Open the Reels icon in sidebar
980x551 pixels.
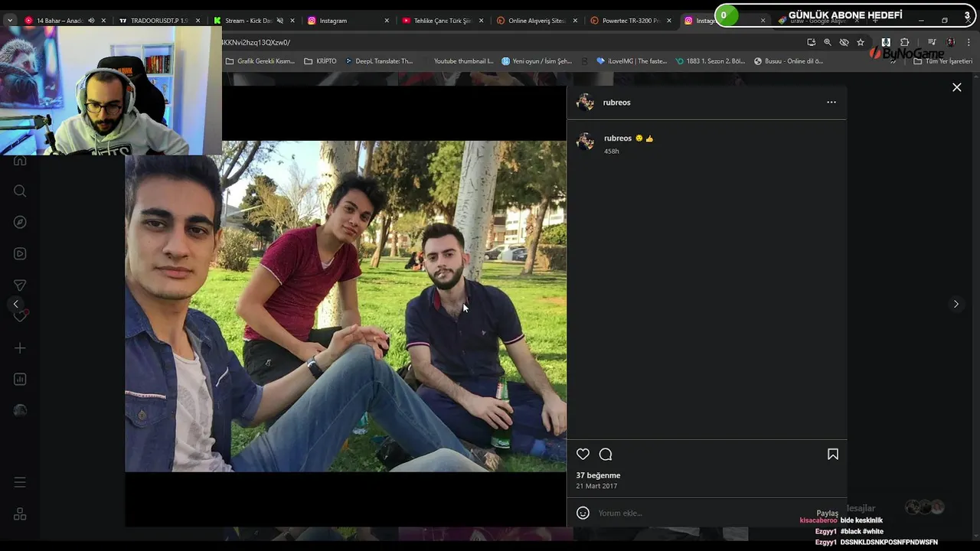[x=20, y=253]
